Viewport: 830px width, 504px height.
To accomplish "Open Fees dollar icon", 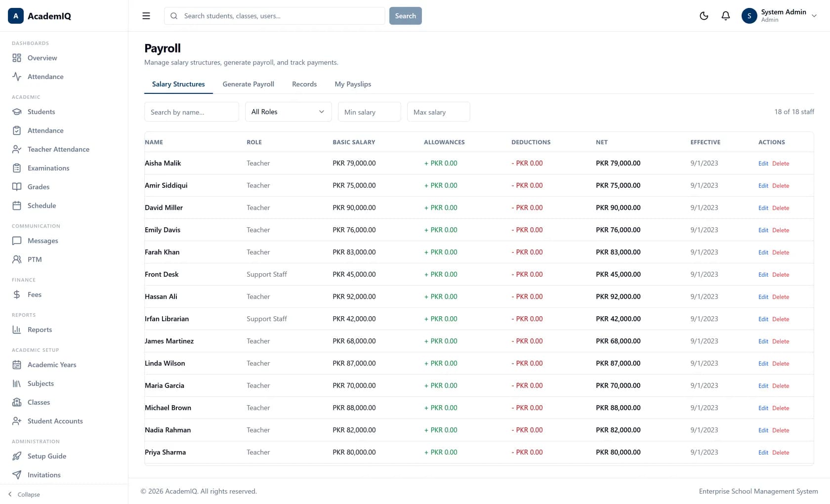I will click(17, 294).
